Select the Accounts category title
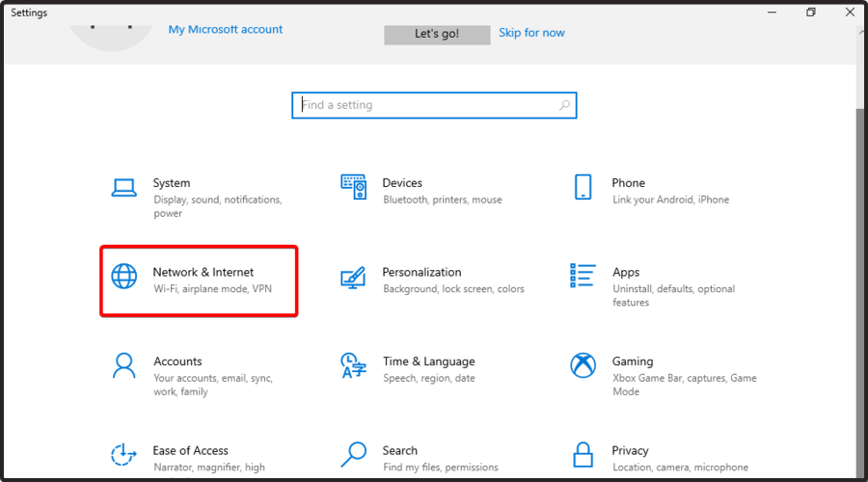The width and height of the screenshot is (868, 482). point(177,361)
